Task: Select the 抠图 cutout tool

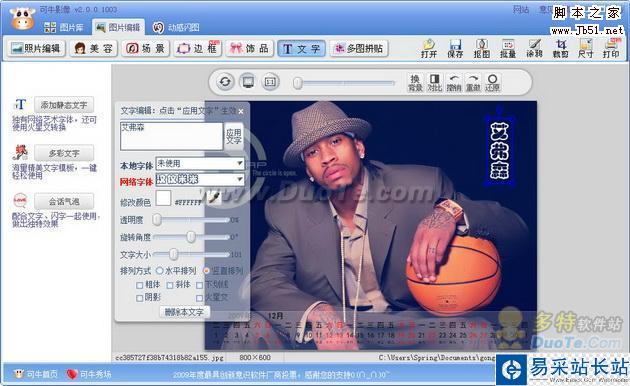Action: click(481, 48)
